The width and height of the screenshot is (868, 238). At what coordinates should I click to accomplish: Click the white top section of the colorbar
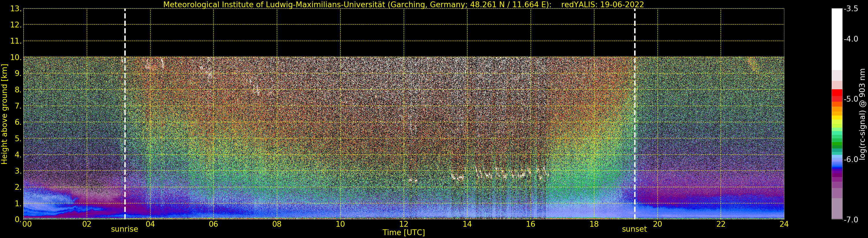837,39
